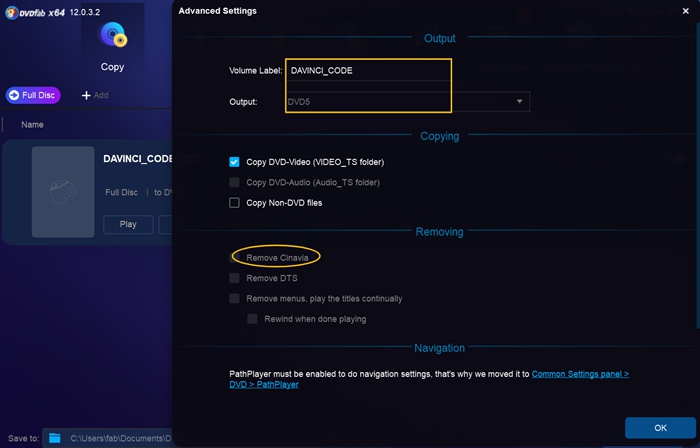Toggle Rewind when done playing checkbox
The image size is (700, 448).
[252, 319]
